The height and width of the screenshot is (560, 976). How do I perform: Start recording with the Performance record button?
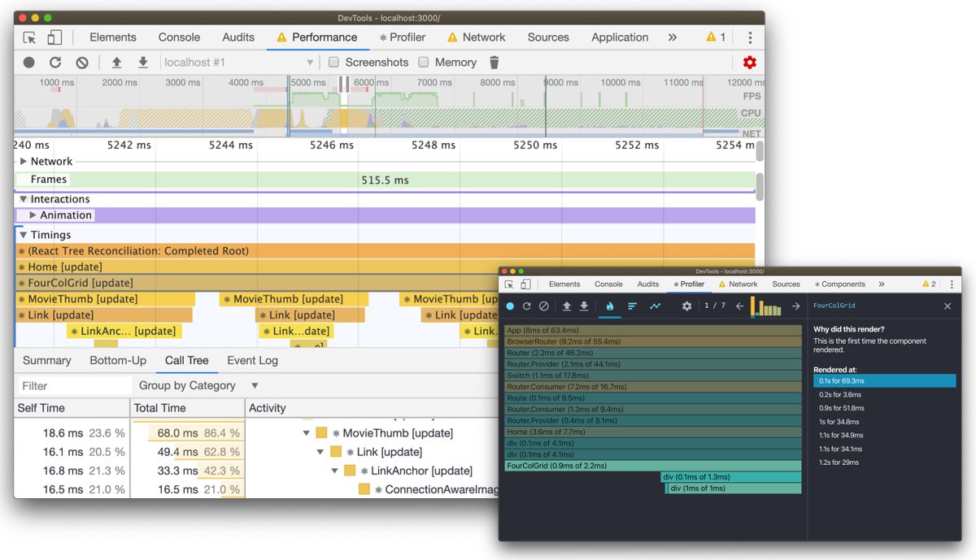[x=29, y=63]
